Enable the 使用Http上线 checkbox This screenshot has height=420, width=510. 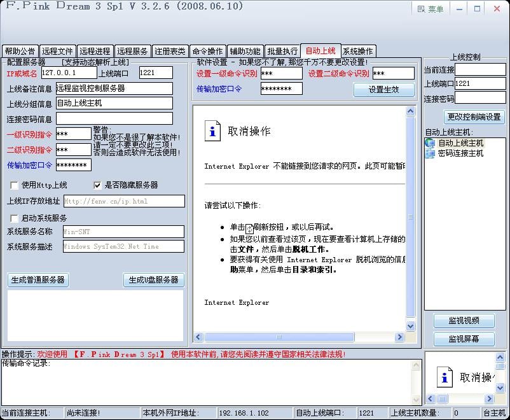tap(15, 185)
